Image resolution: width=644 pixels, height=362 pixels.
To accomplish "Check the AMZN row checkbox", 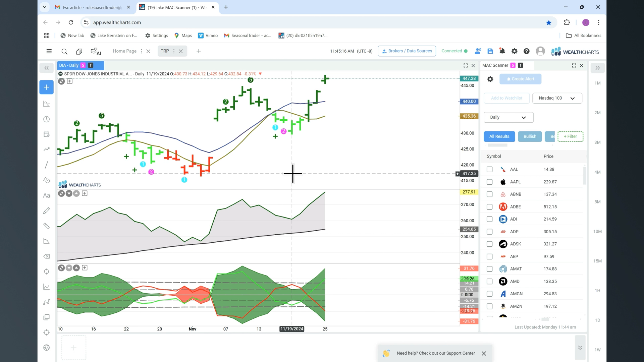I will click(x=489, y=306).
